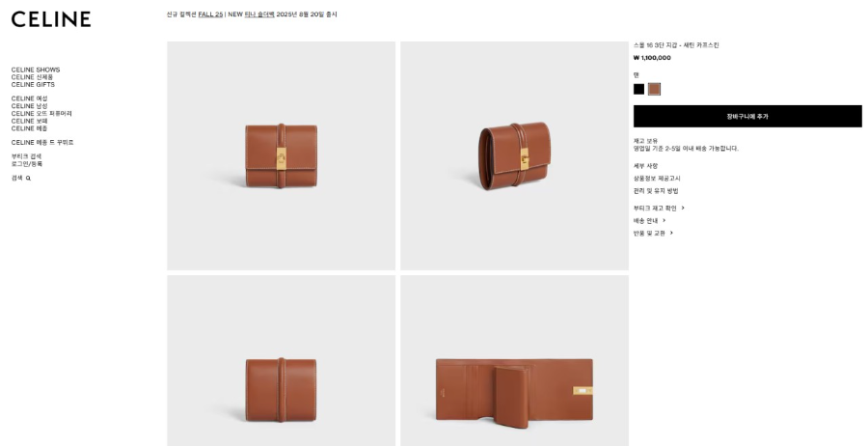Open 부티크 재고 확인 chevron link

tap(660, 209)
